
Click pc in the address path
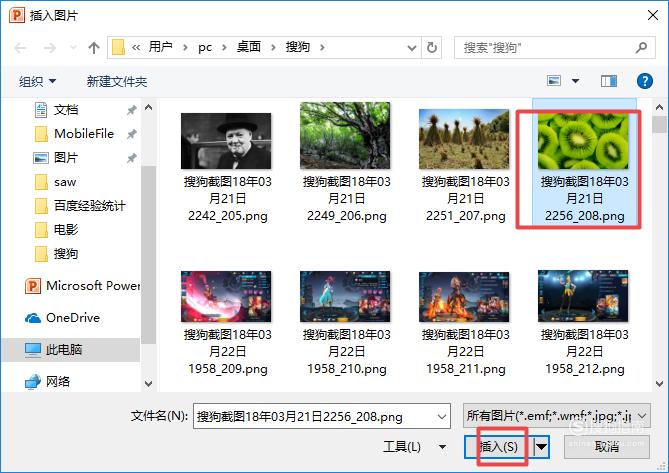coord(205,47)
